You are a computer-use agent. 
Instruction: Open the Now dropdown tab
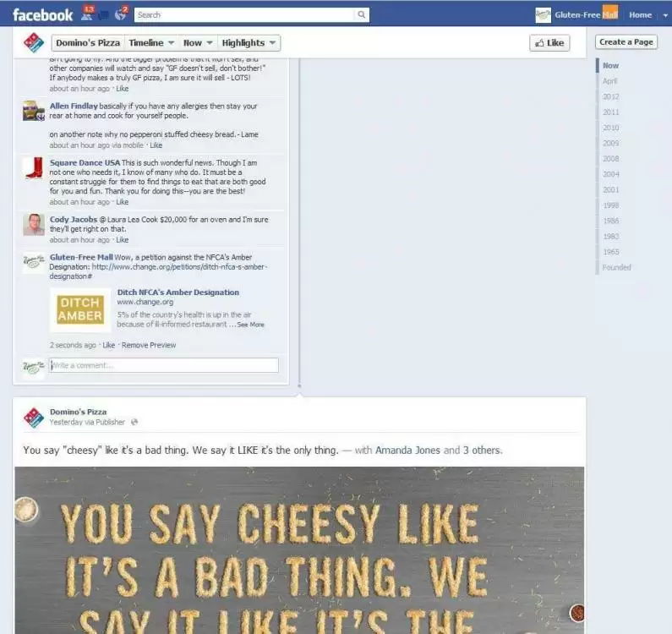pos(198,43)
